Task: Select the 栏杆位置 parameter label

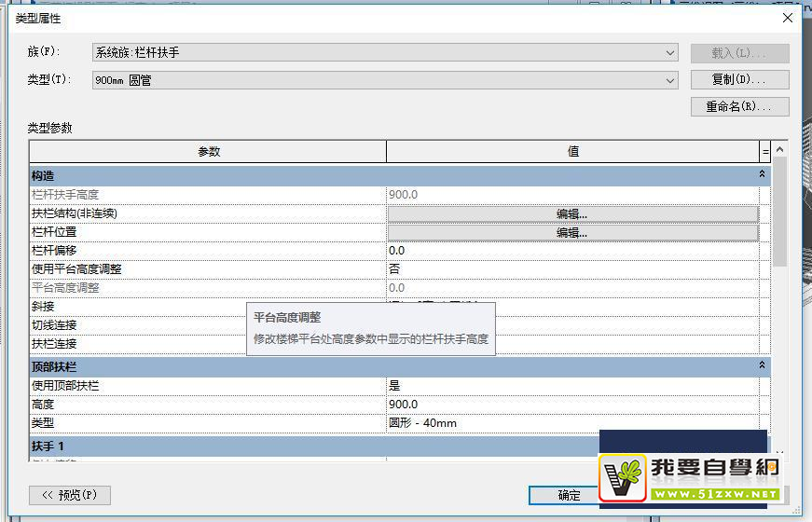Action: pyautogui.click(x=54, y=232)
